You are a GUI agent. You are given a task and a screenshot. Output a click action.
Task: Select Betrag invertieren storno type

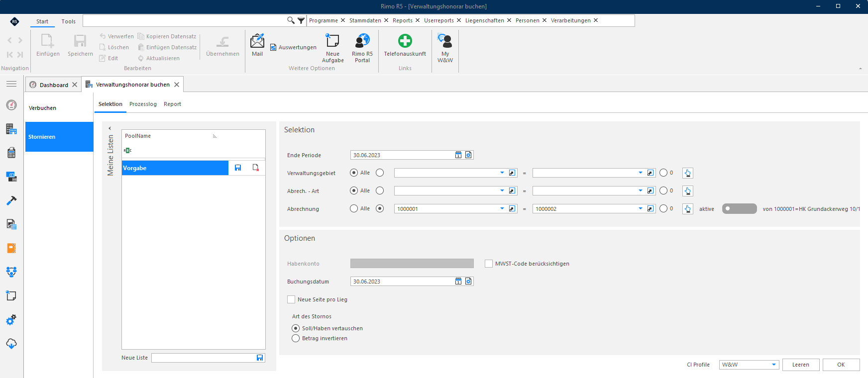tap(296, 338)
